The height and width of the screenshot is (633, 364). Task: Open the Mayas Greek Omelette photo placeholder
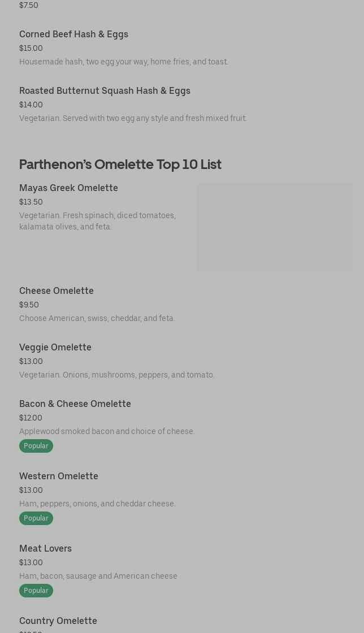point(274,227)
